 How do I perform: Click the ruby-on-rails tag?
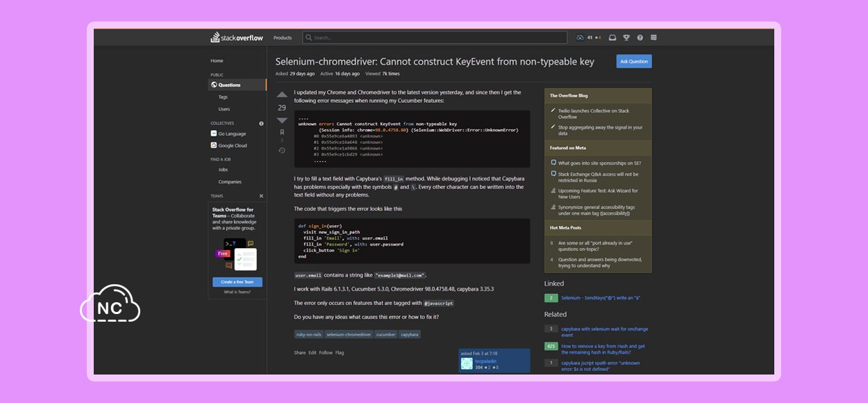[x=308, y=334]
